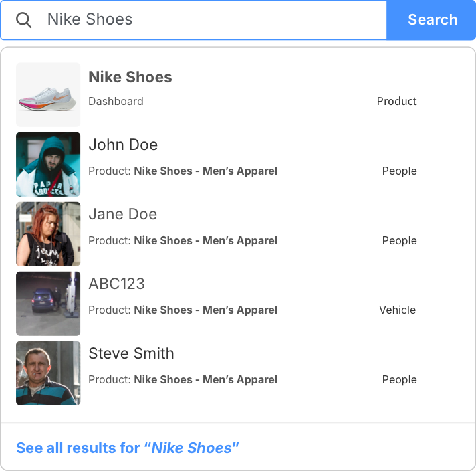Click the Dashboard label under Nike Shoes
Image resolution: width=476 pixels, height=471 pixels.
point(116,101)
